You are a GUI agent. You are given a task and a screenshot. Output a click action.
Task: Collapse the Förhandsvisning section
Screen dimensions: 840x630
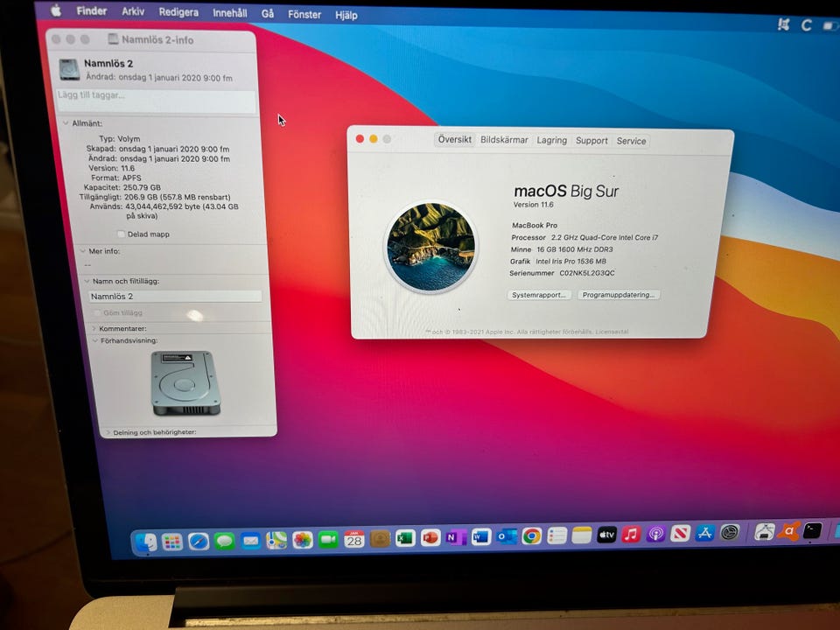tap(95, 340)
